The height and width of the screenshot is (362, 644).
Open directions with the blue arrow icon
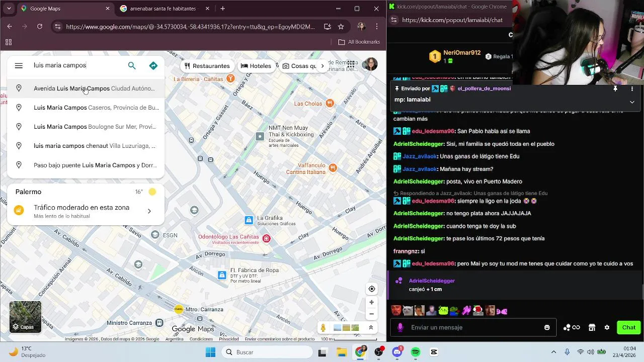(153, 66)
